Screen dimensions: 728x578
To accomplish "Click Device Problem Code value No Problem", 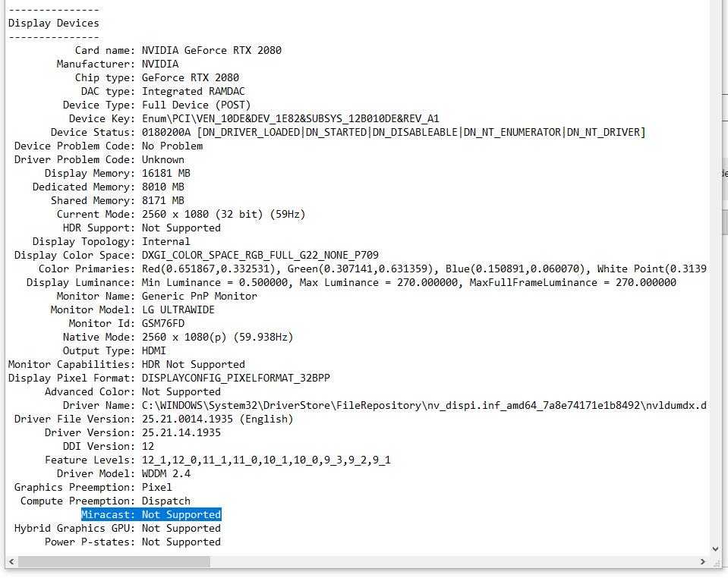I will [172, 146].
